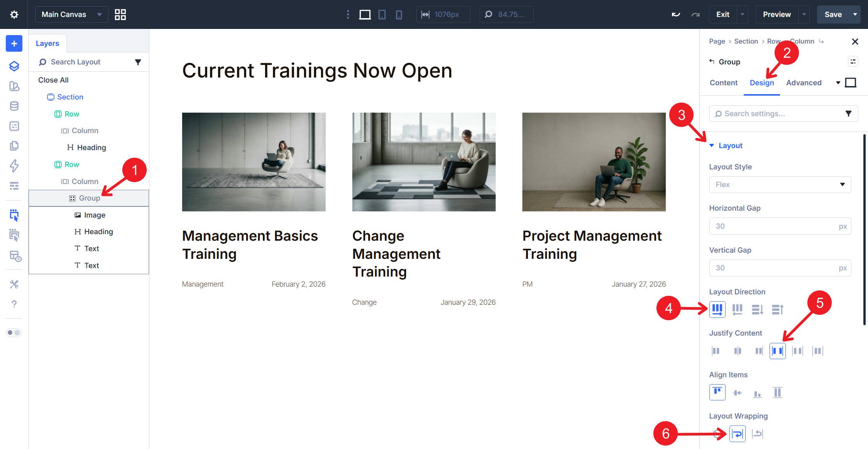Open the Layout Style Flex dropdown

[x=780, y=184]
